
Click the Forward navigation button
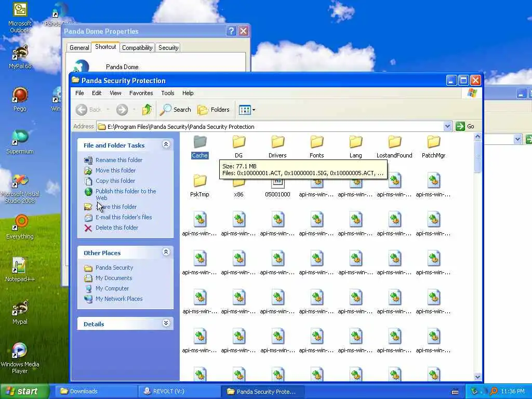tap(122, 110)
